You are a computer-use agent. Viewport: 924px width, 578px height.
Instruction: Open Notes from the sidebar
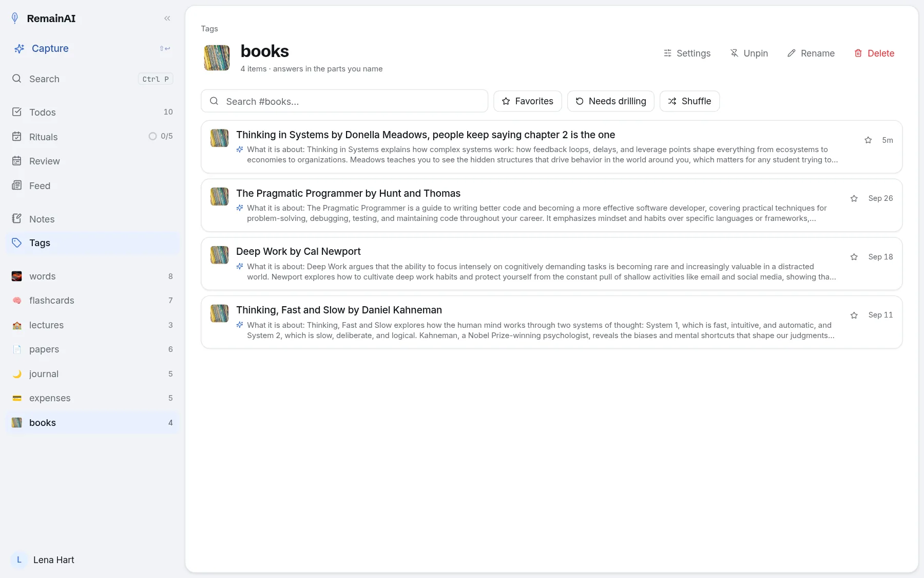tap(92, 219)
